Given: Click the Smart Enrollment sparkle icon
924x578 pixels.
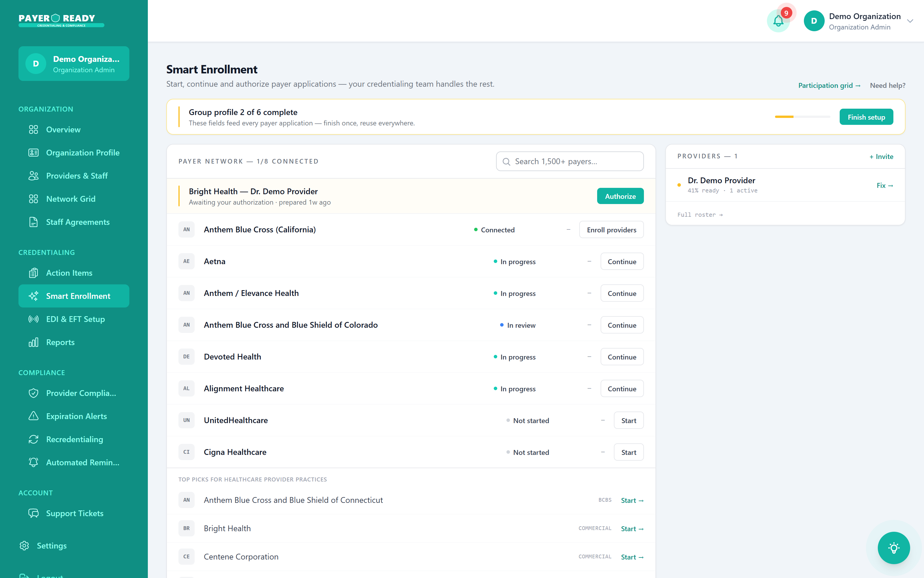Looking at the screenshot, I should pyautogui.click(x=33, y=296).
